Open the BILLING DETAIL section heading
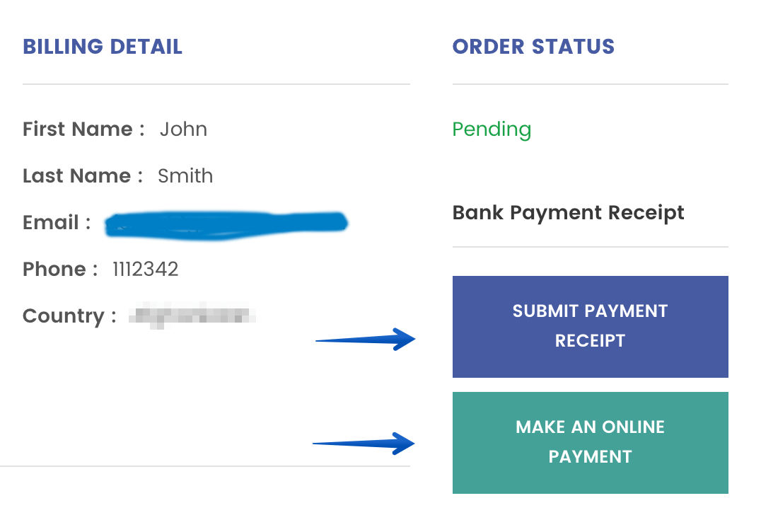This screenshot has height=532, width=761. coord(102,47)
